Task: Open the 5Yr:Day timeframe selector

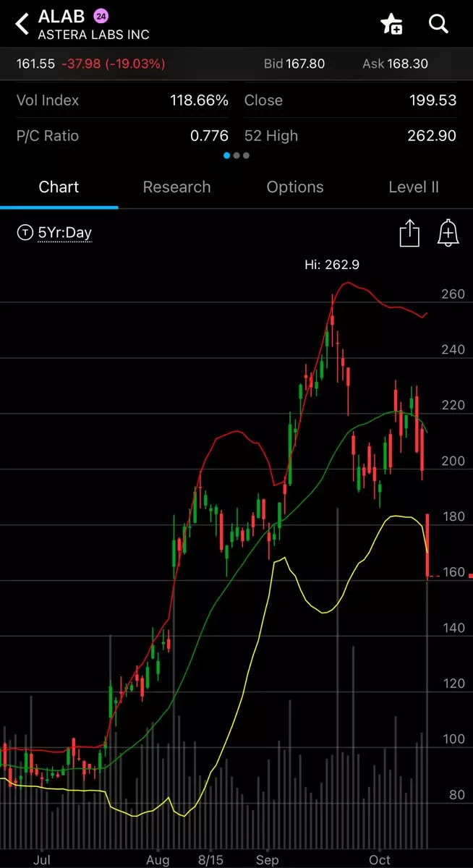Action: click(x=64, y=232)
